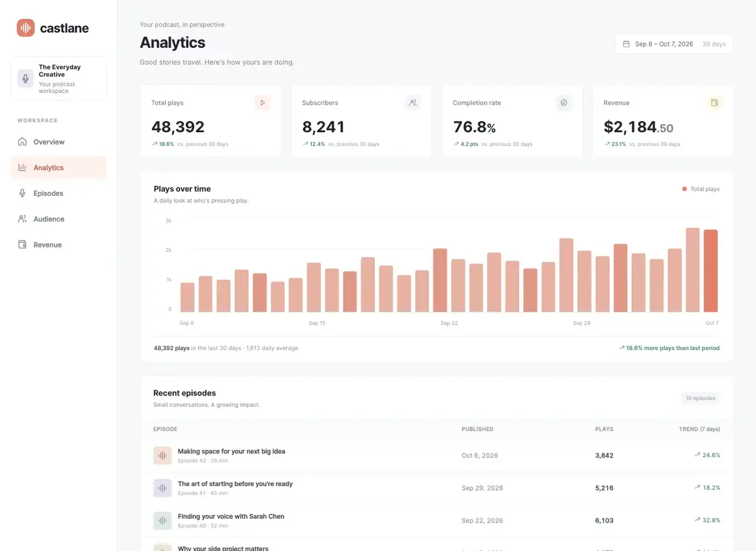Click trend arrow next to 24.6%
The width and height of the screenshot is (756, 551).
697,455
